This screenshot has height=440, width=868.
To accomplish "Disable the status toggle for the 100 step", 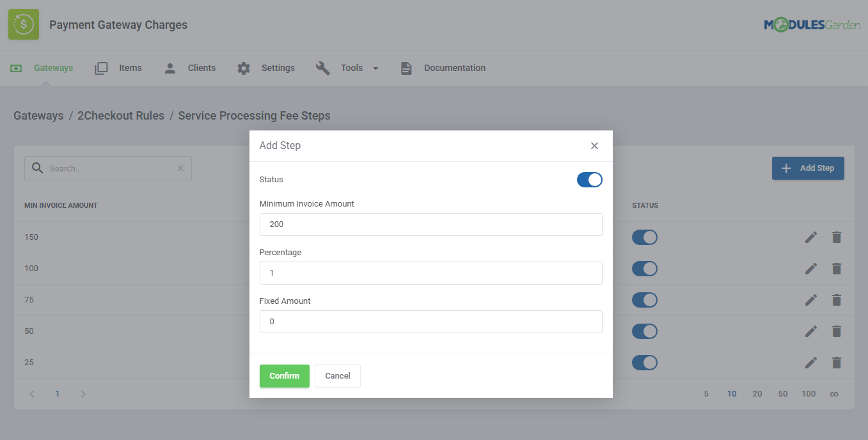I will coord(644,268).
